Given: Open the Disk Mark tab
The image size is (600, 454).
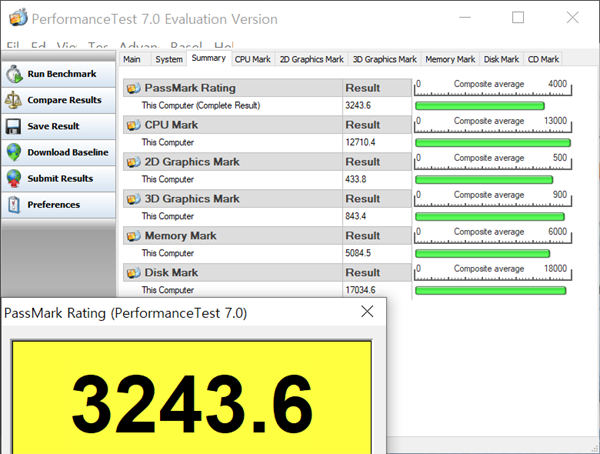Looking at the screenshot, I should [x=501, y=59].
